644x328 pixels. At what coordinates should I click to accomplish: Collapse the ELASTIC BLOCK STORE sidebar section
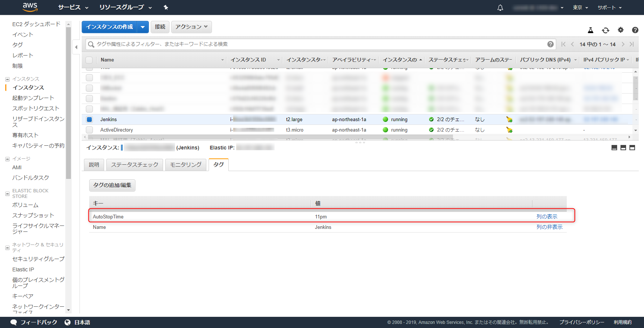(7, 194)
